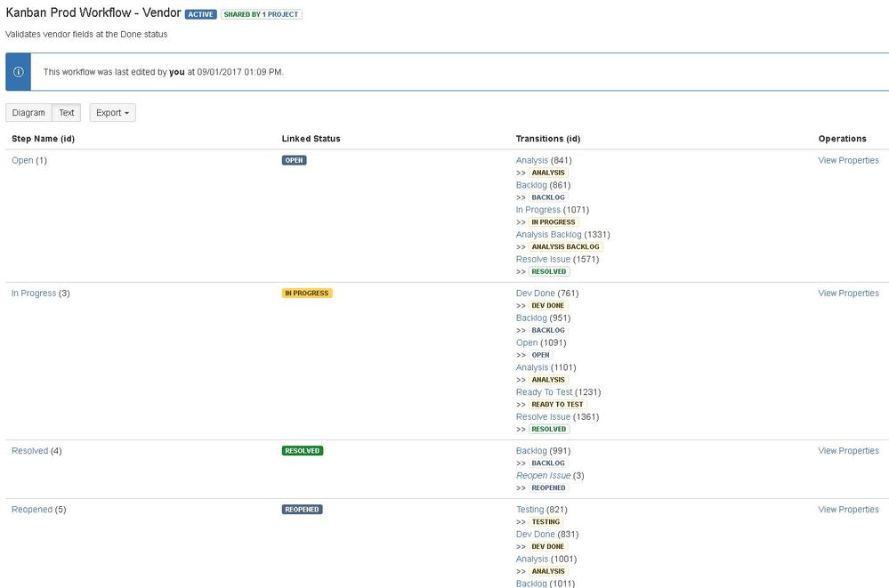Image resolution: width=889 pixels, height=588 pixels.
Task: Open the In Progress (1071) transition
Action: point(538,210)
